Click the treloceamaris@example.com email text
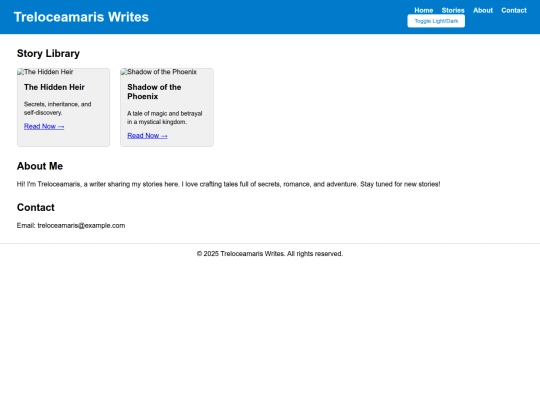540x405 pixels. point(81,226)
